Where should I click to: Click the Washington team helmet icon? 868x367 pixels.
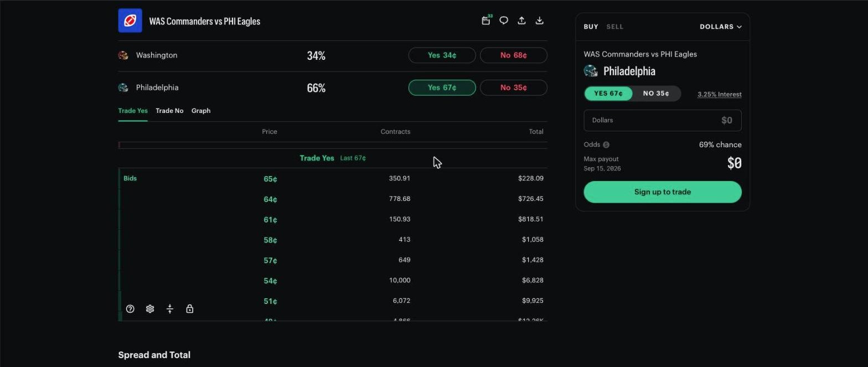click(123, 55)
